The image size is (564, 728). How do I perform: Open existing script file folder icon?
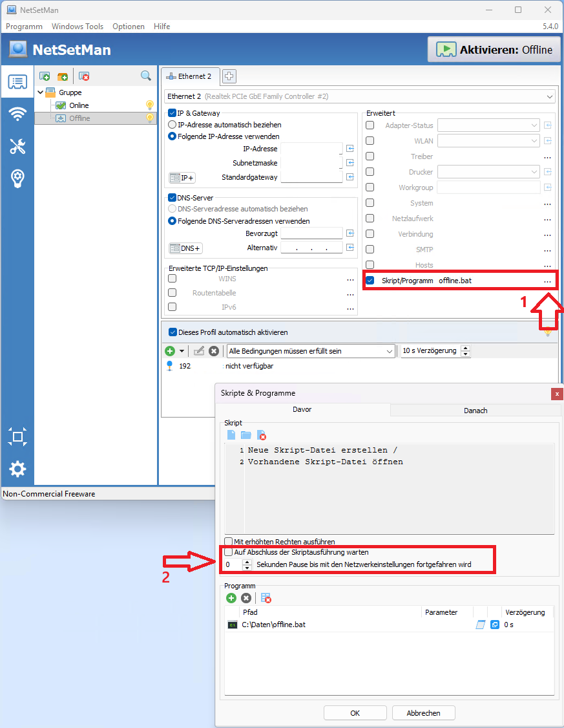(x=246, y=436)
